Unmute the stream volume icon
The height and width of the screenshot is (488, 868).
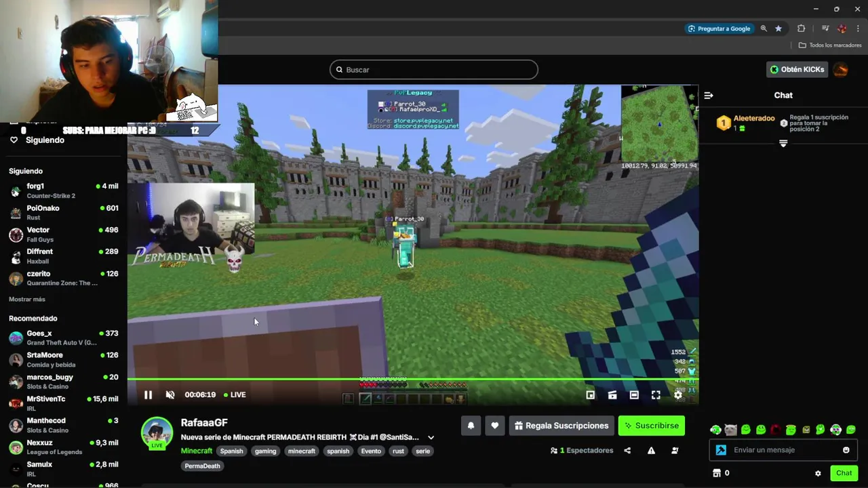point(170,394)
